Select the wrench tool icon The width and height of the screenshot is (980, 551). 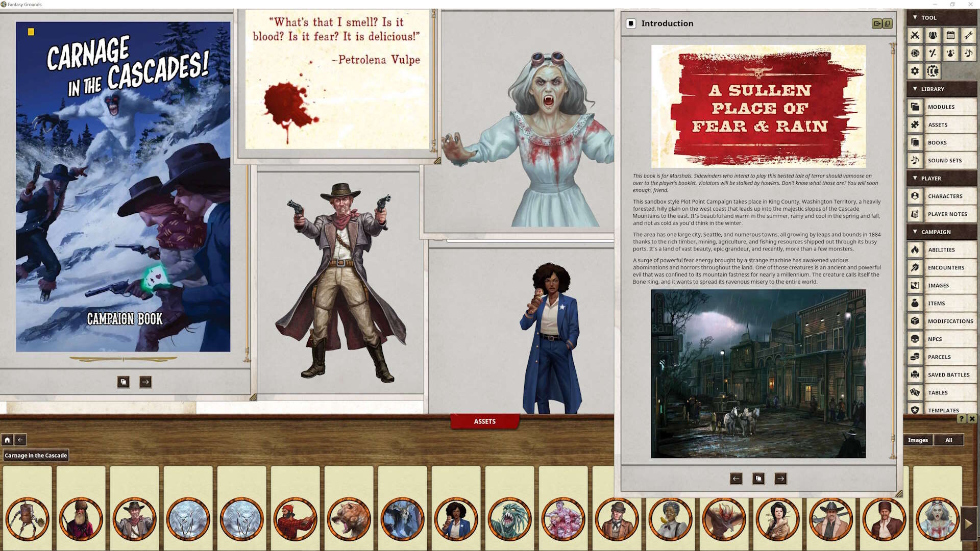[x=968, y=36]
